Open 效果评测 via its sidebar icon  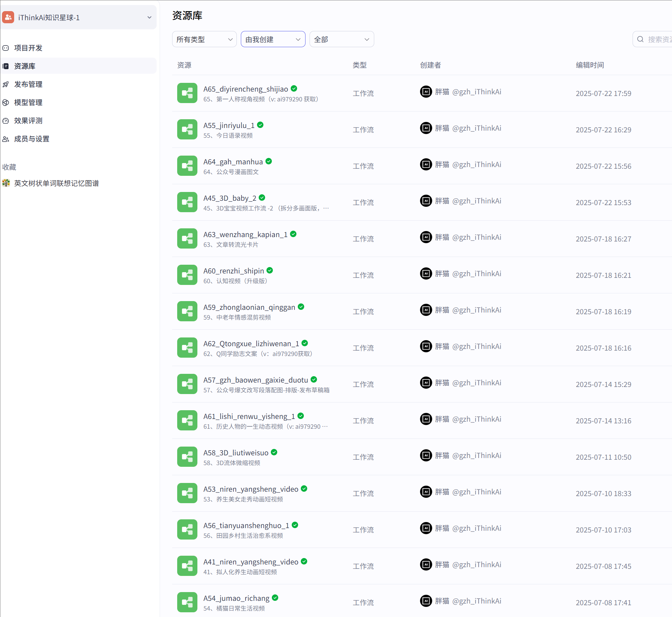pos(6,121)
